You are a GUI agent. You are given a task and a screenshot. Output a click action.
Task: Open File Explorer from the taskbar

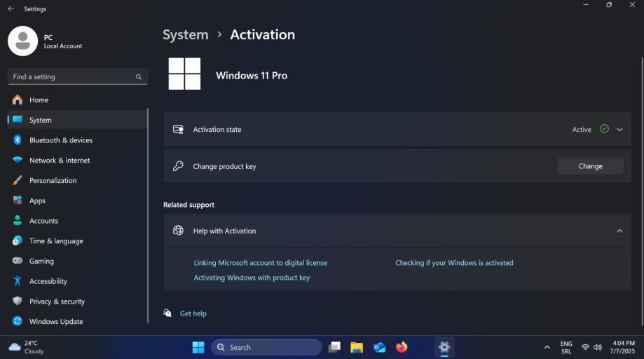point(357,348)
